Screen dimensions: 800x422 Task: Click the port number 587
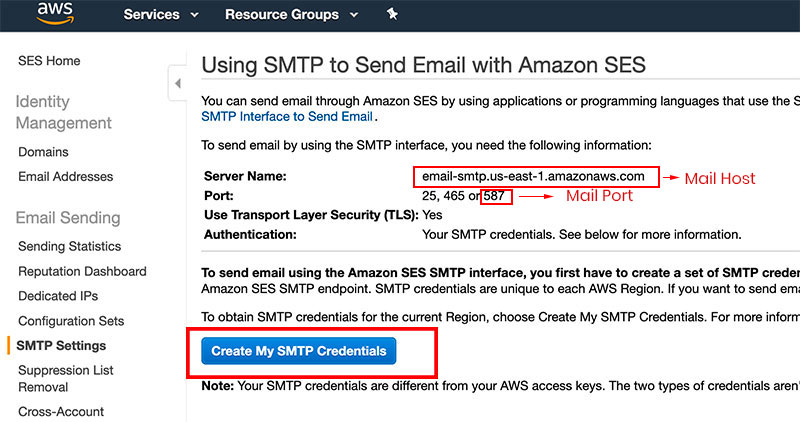pos(494,196)
